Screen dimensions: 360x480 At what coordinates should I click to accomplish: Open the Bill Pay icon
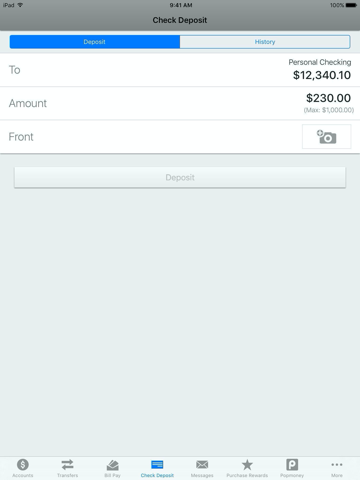(112, 465)
